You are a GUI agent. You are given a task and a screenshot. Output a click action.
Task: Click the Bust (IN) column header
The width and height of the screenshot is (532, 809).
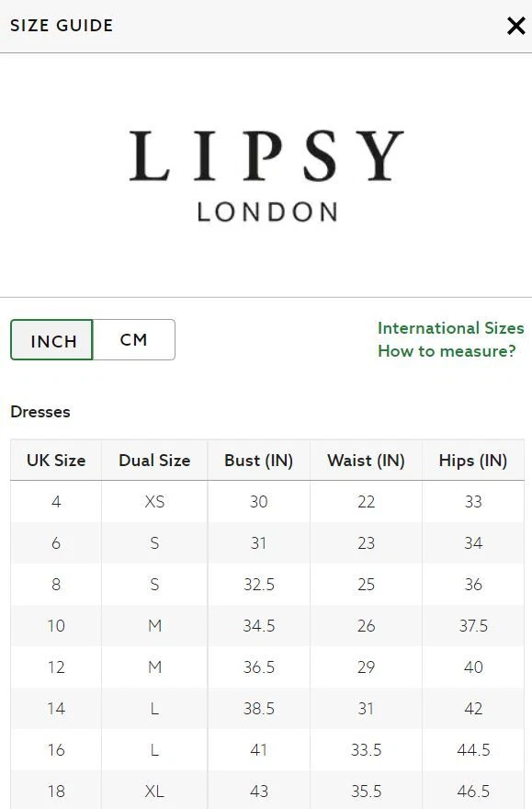[259, 461]
